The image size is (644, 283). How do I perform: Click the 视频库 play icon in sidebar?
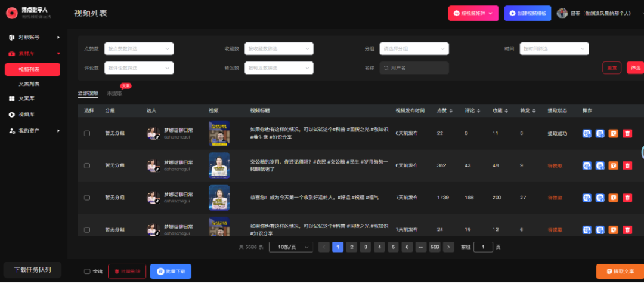pyautogui.click(x=11, y=115)
